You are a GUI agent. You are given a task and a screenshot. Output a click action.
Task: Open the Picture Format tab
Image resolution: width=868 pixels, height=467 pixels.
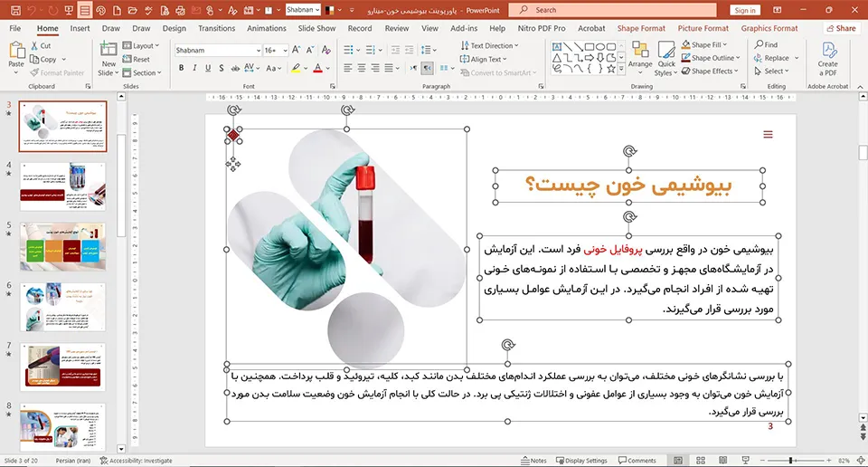pyautogui.click(x=703, y=28)
